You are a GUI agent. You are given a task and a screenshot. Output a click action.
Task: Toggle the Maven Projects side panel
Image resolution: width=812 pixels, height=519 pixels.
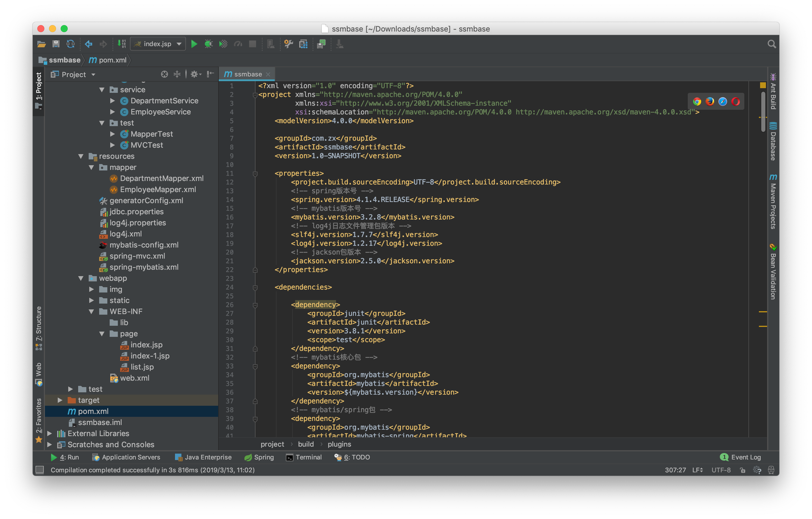click(773, 201)
